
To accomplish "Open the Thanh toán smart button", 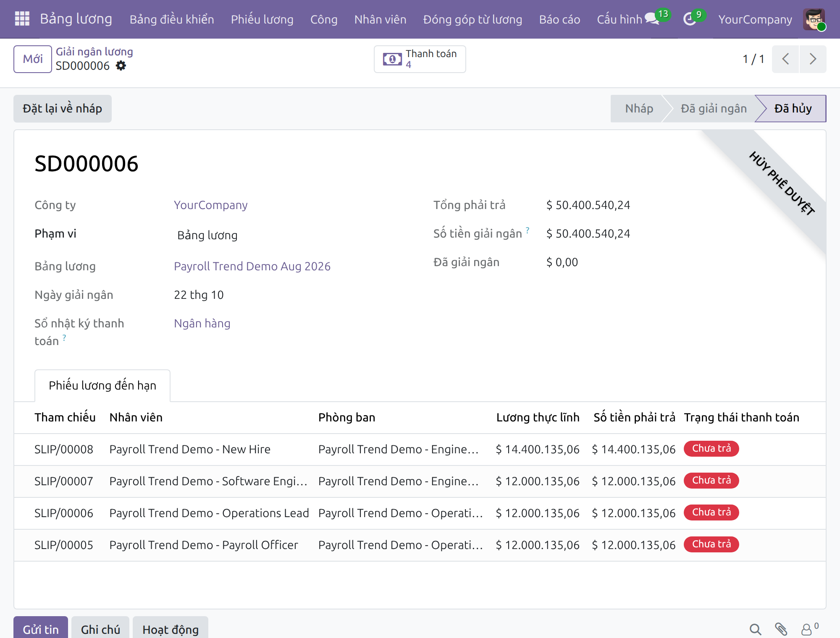I will pos(420,59).
